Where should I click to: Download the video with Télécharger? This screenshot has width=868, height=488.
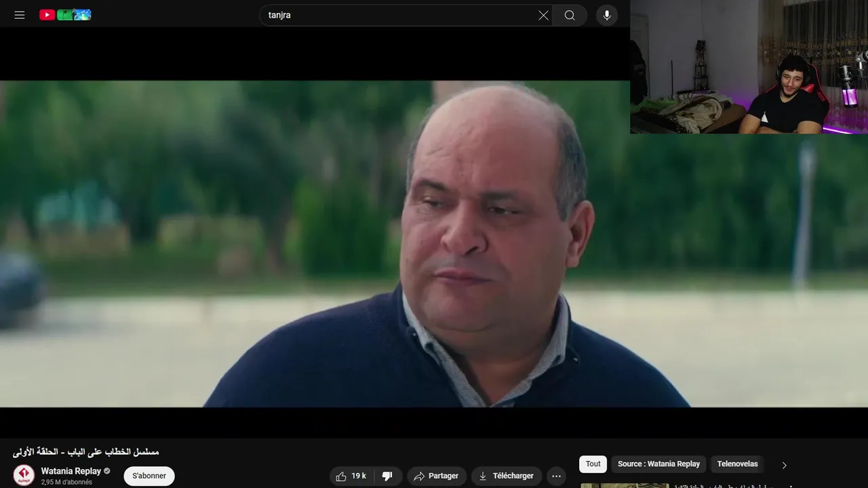[507, 476]
